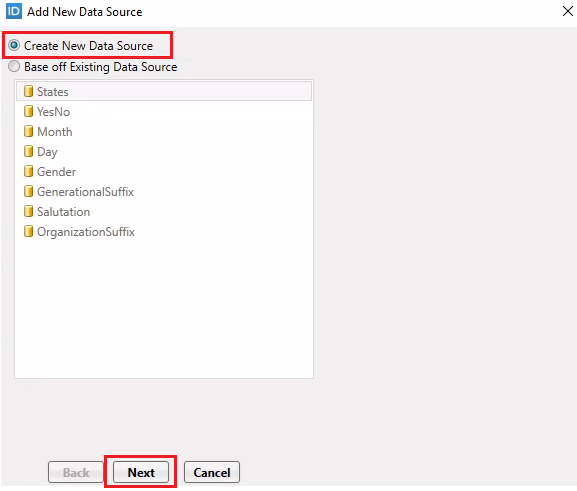Click the GenerationalSuffix cylinder icon
The height and width of the screenshot is (491, 577).
pyautogui.click(x=28, y=191)
